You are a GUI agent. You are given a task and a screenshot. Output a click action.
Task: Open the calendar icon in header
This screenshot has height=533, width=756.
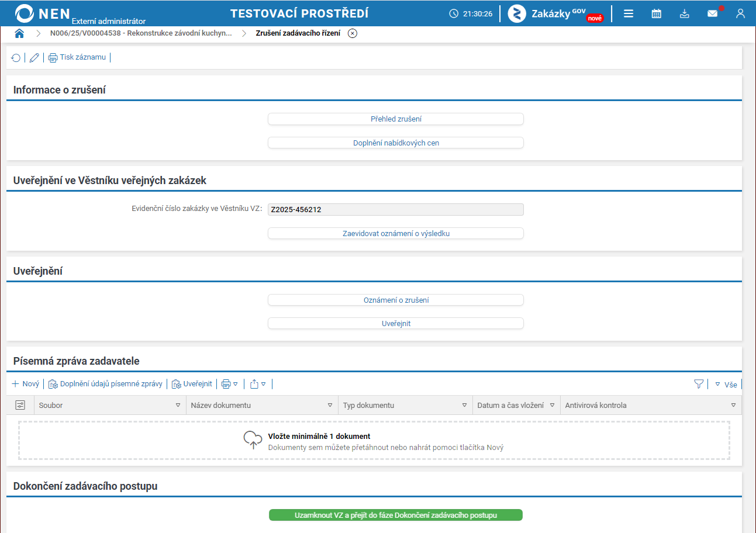(x=656, y=13)
